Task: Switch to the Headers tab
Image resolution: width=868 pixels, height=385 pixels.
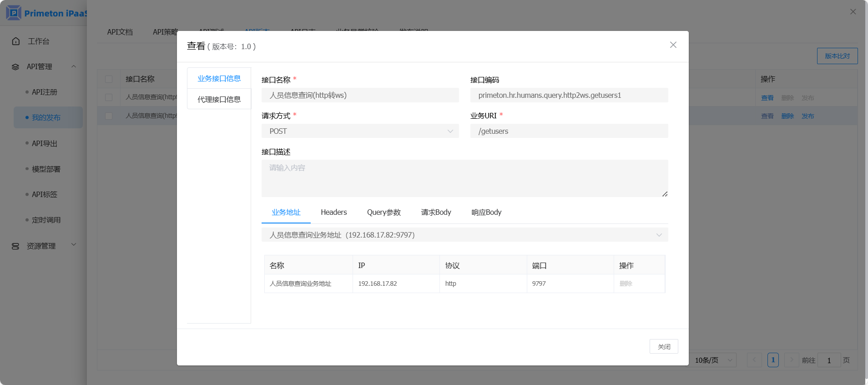Action: coord(333,212)
